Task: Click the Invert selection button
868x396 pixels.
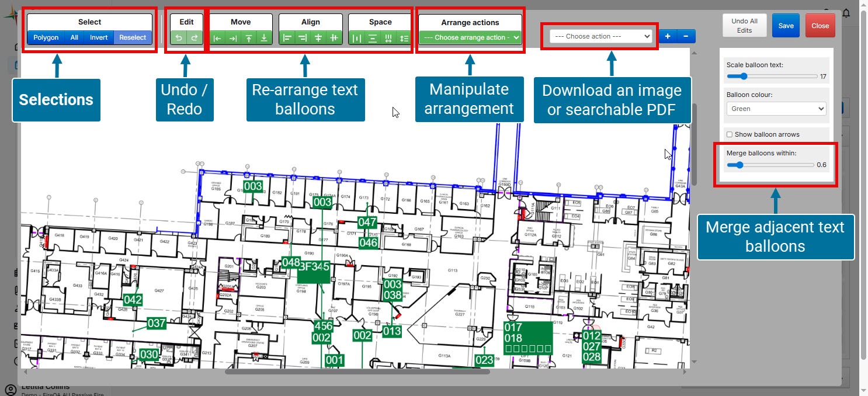Action: pyautogui.click(x=99, y=37)
